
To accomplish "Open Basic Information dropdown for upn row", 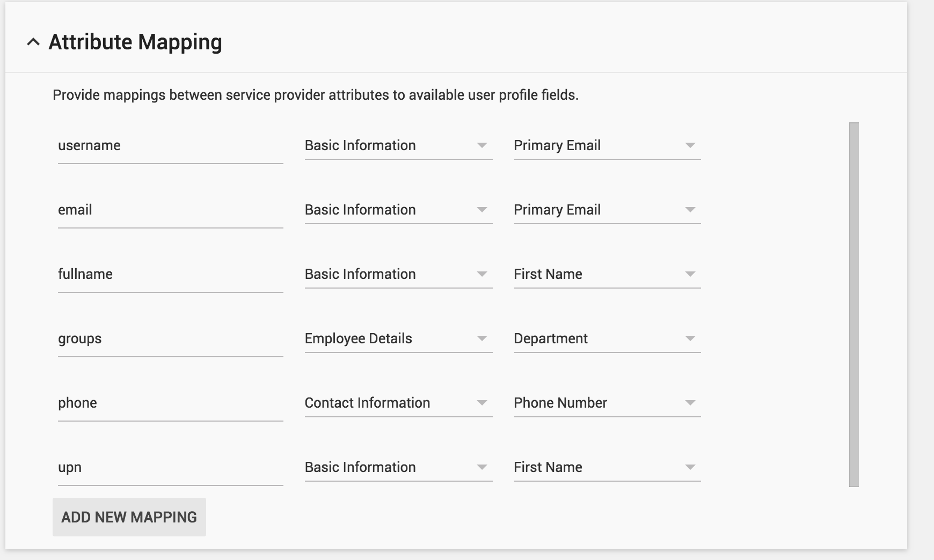I will [398, 467].
